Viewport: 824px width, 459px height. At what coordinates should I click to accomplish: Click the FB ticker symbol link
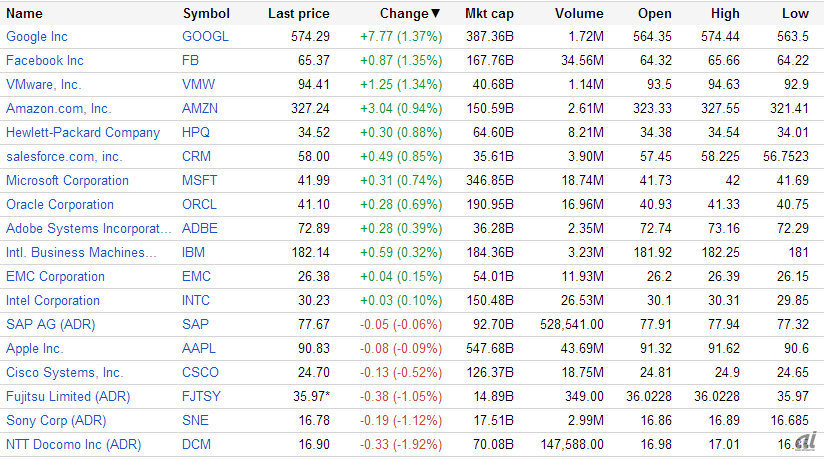point(191,61)
